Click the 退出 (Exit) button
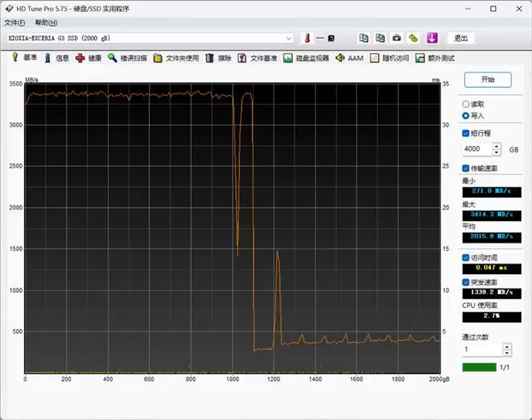This screenshot has width=532, height=420. point(460,38)
